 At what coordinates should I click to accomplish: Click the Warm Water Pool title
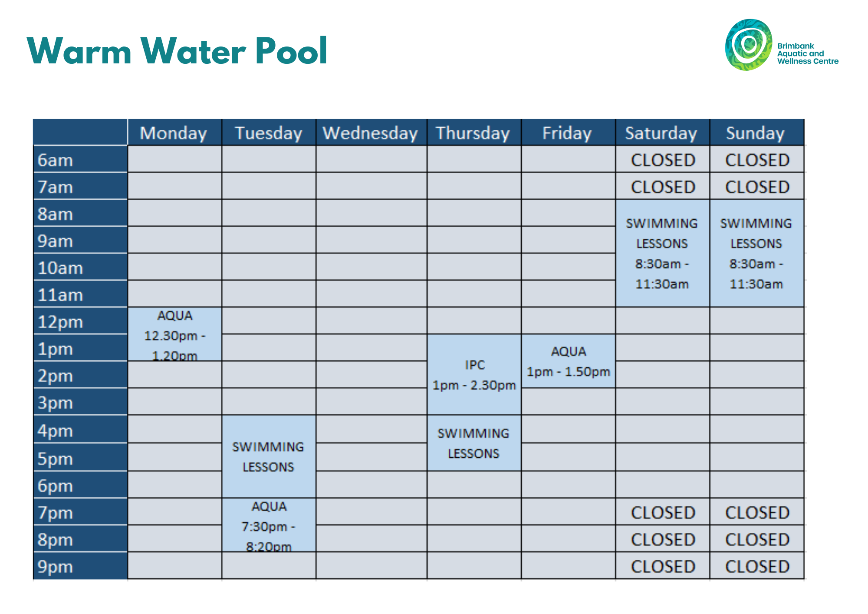tap(177, 51)
